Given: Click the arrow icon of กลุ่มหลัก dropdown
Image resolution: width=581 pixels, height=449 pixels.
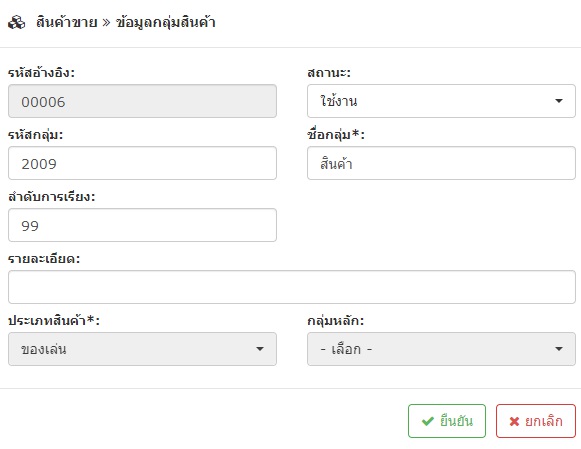Looking at the screenshot, I should point(559,349).
